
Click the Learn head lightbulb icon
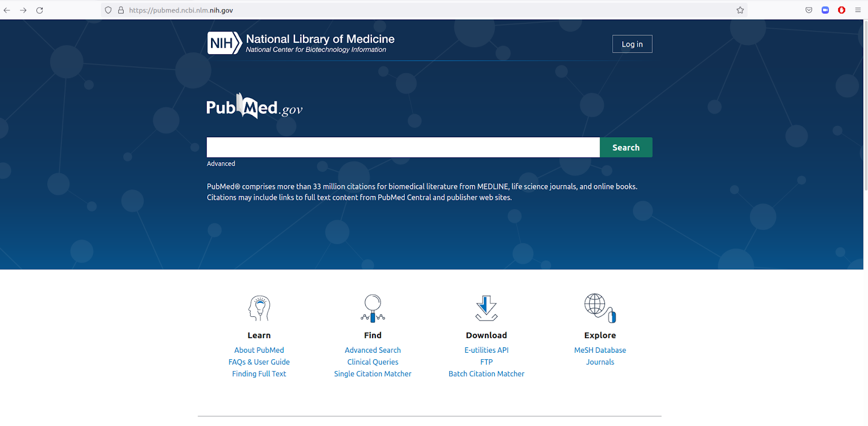pos(259,308)
